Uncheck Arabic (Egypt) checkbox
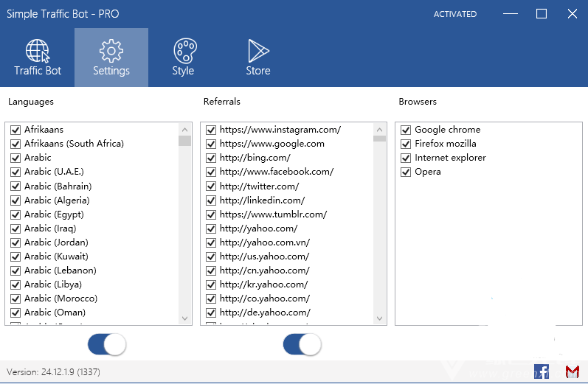Screen dimensions: 588x384 tap(15, 214)
